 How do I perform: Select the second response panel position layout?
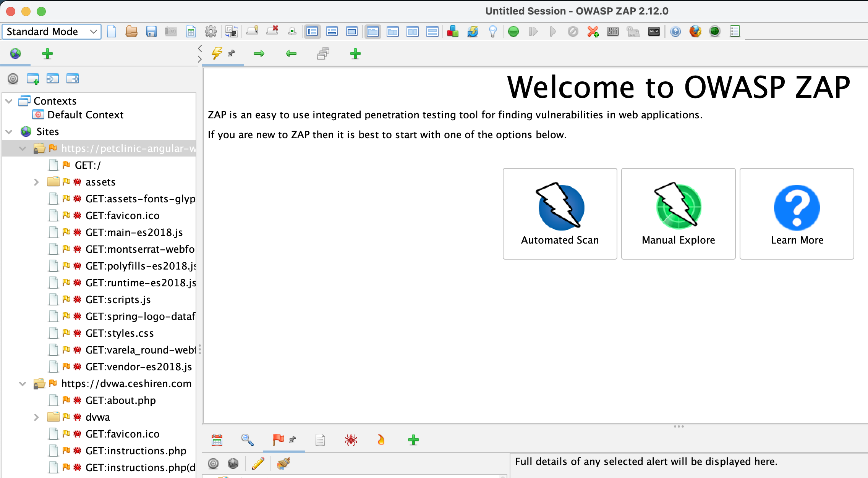(393, 32)
